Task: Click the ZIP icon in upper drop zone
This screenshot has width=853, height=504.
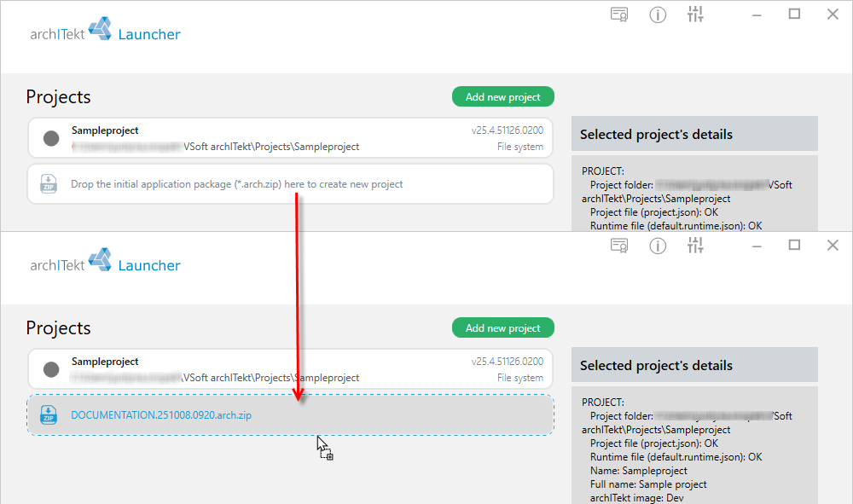Action: [x=49, y=183]
